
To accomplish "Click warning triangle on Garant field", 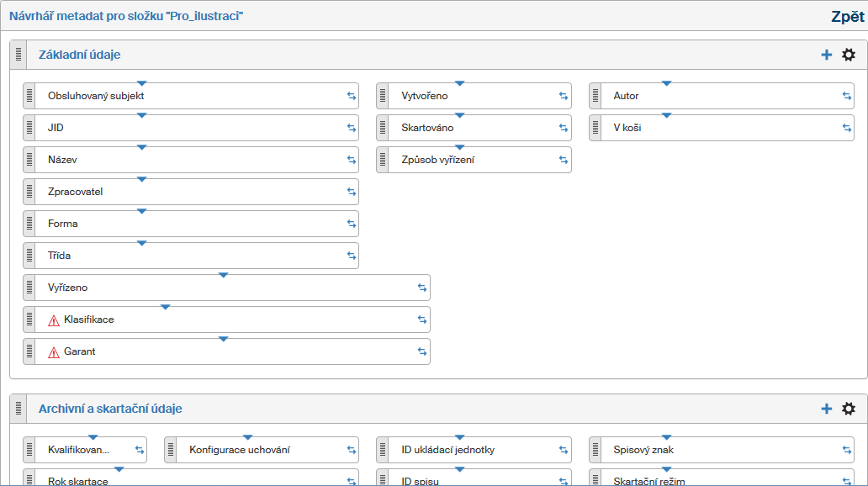I will click(54, 352).
